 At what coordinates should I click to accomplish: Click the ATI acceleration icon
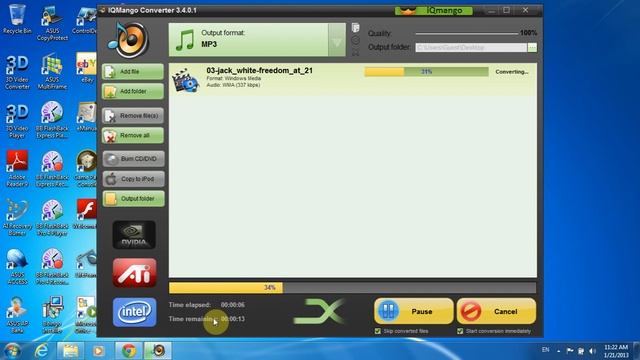(134, 273)
